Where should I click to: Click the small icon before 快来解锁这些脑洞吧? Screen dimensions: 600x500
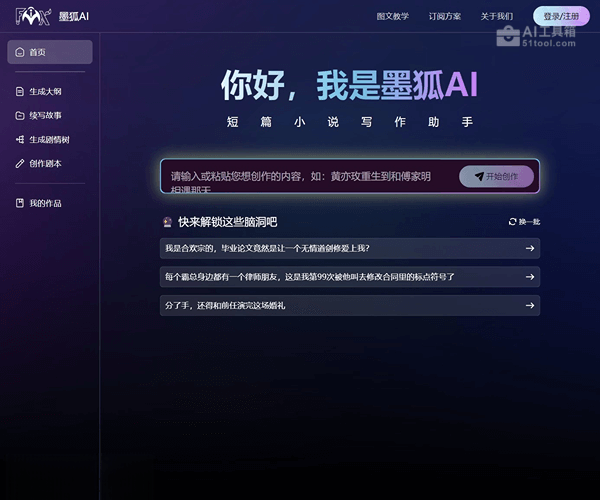167,222
